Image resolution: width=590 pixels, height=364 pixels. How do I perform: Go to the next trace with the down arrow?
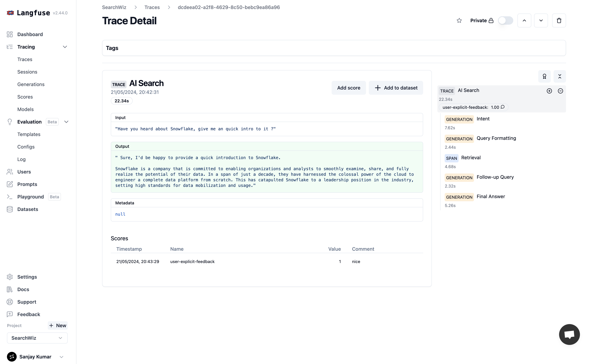(541, 20)
